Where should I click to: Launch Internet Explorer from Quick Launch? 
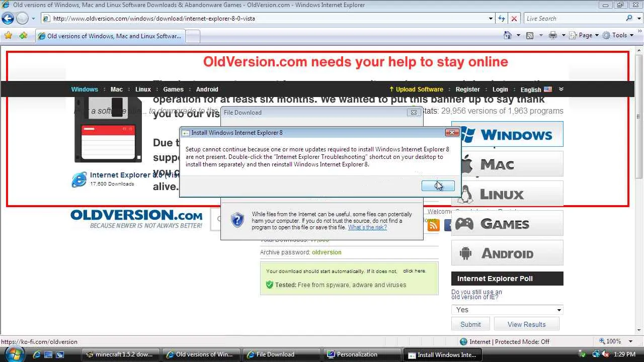pos(37,354)
